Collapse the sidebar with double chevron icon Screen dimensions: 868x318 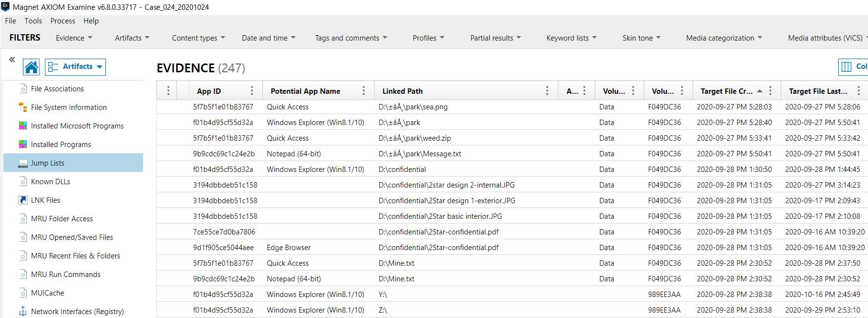[12, 60]
